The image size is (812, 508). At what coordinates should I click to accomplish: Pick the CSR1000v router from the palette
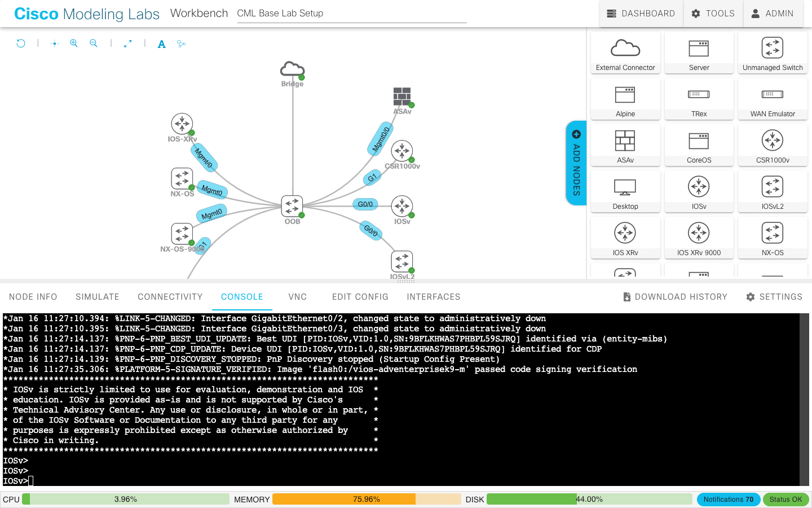click(x=773, y=145)
